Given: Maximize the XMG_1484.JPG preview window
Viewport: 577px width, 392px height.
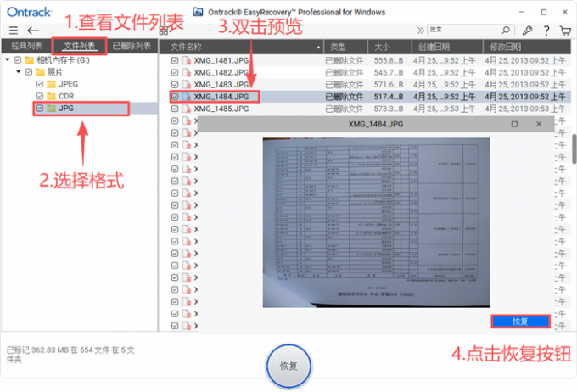Looking at the screenshot, I should point(514,124).
